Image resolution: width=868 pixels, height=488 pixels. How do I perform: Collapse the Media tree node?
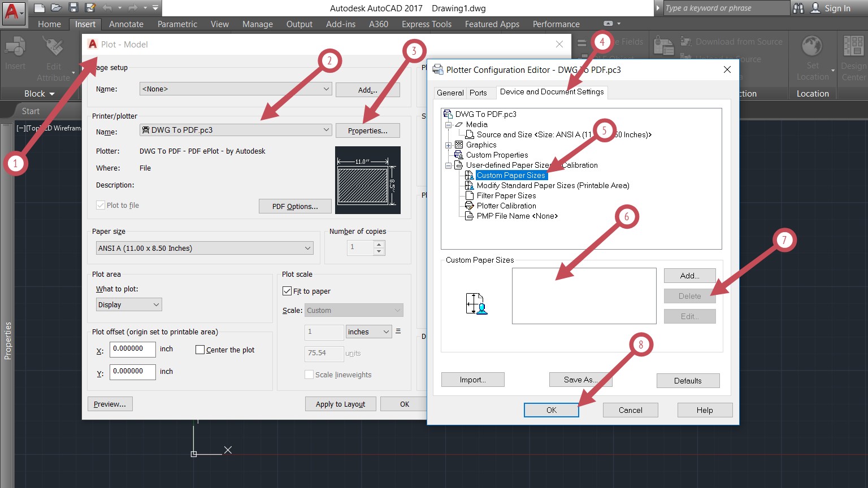coord(448,124)
